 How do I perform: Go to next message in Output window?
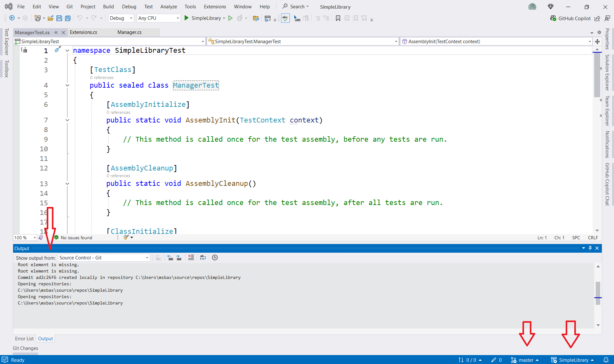click(x=179, y=257)
